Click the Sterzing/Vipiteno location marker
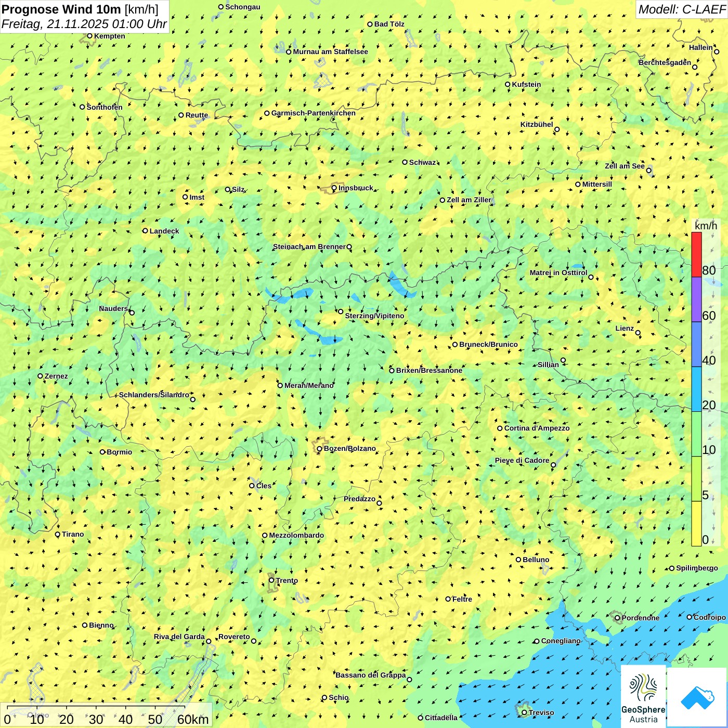The height and width of the screenshot is (728, 728). click(x=341, y=311)
